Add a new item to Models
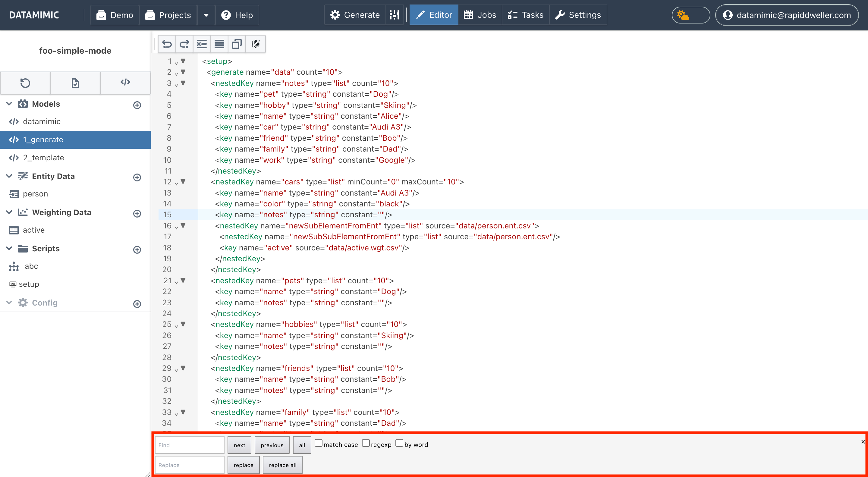The width and height of the screenshot is (868, 477). 137,105
